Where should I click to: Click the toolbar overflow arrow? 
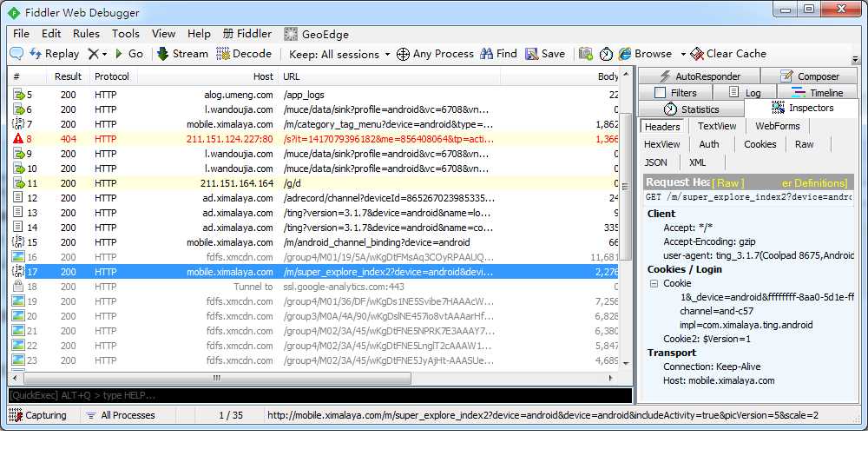(x=855, y=59)
